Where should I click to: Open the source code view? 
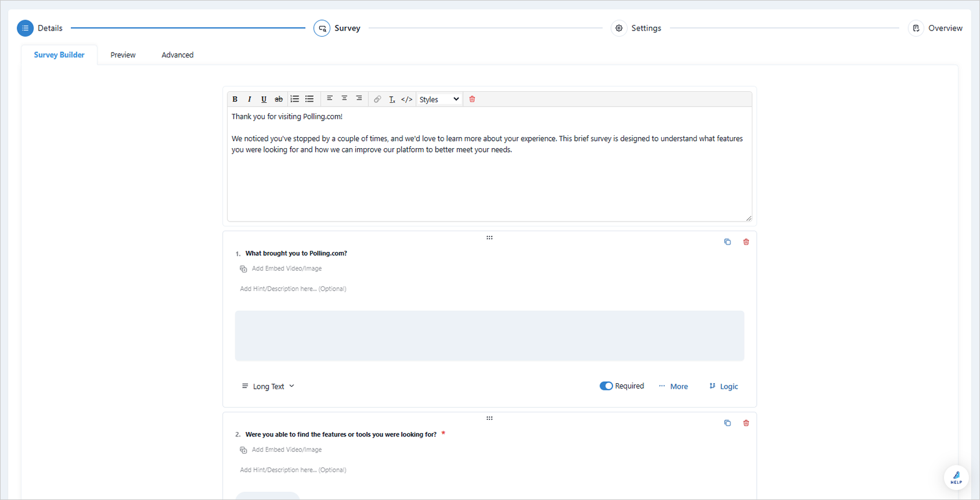coord(407,99)
